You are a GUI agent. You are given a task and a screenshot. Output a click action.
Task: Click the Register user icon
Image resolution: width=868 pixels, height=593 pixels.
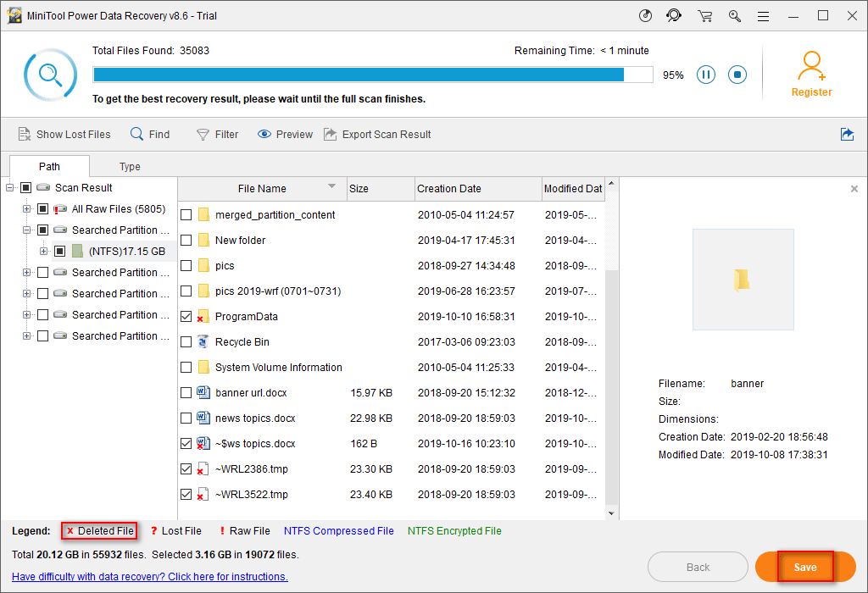pyautogui.click(x=811, y=66)
